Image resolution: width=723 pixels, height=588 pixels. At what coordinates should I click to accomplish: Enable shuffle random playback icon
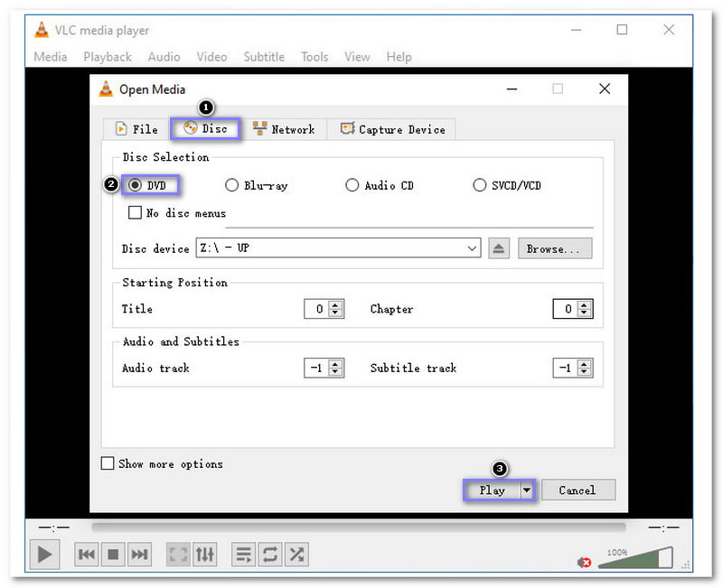297,554
